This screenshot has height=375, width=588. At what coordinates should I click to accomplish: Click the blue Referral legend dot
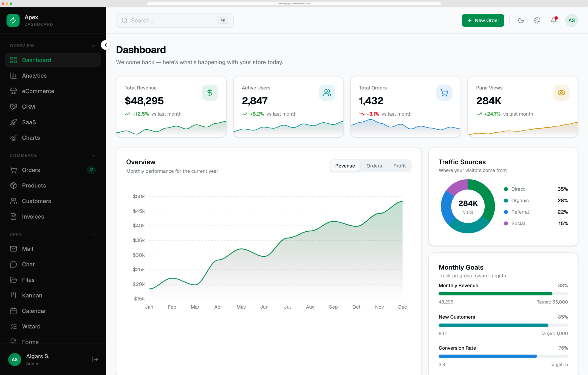point(506,212)
